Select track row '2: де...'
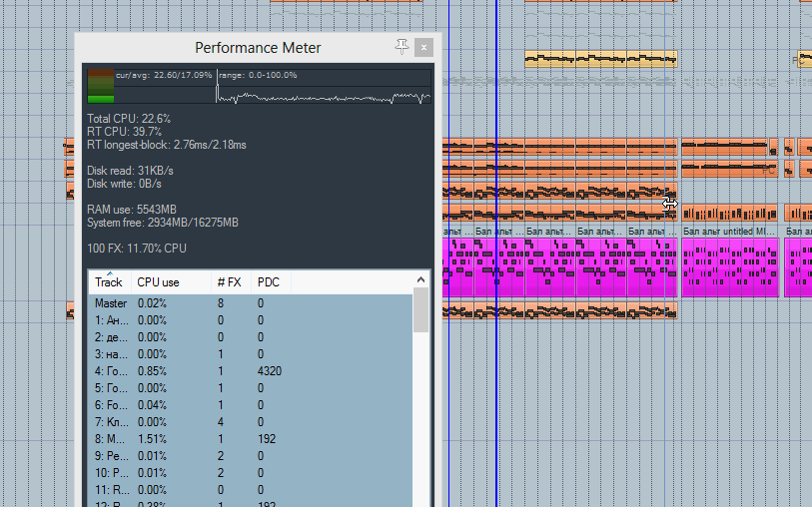This screenshot has height=507, width=812. point(251,337)
